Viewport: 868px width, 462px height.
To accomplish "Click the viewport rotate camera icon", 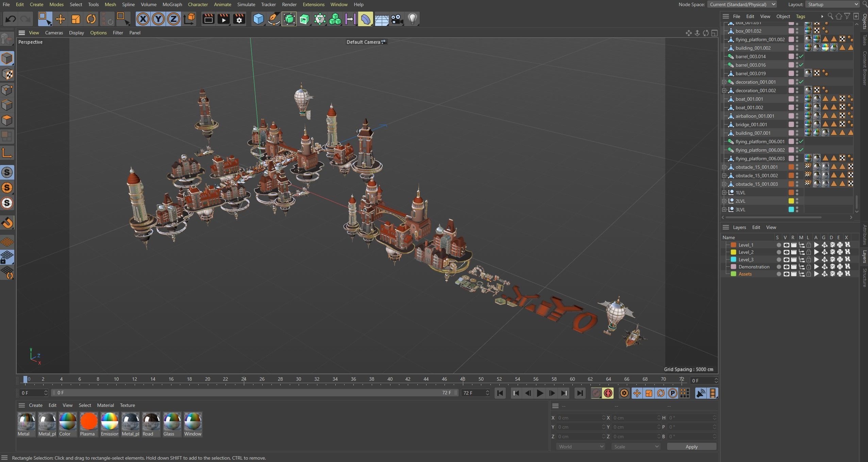I will click(706, 33).
